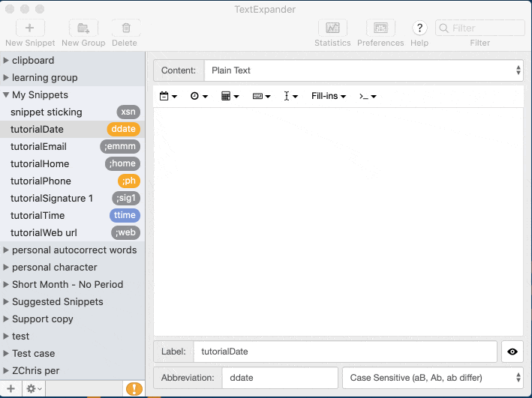Open the Fill-ins dropdown
Image resolution: width=532 pixels, height=398 pixels.
click(329, 96)
